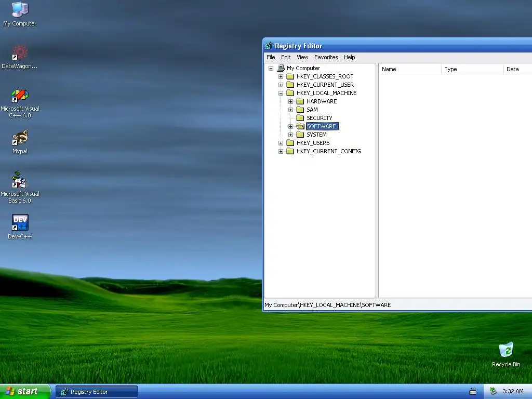
Task: Click the HKEY_CURRENT_USER folder icon
Action: [x=290, y=85]
